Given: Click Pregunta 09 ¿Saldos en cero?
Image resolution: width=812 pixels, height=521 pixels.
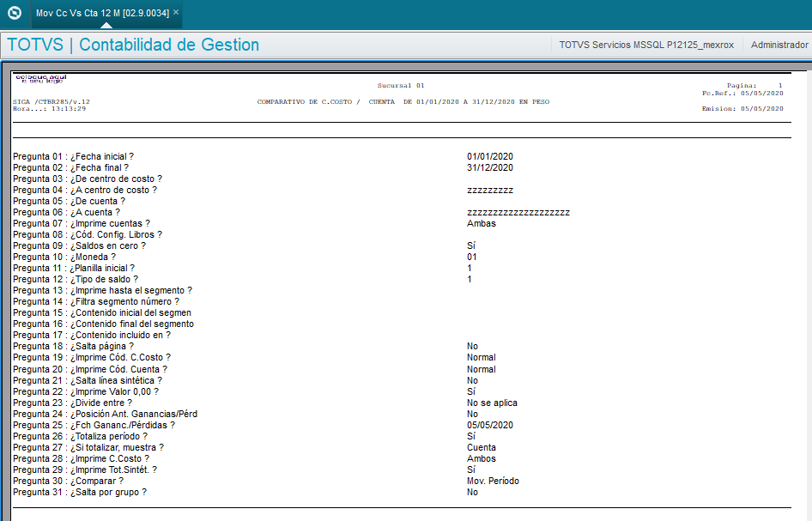Looking at the screenshot, I should coord(79,246).
